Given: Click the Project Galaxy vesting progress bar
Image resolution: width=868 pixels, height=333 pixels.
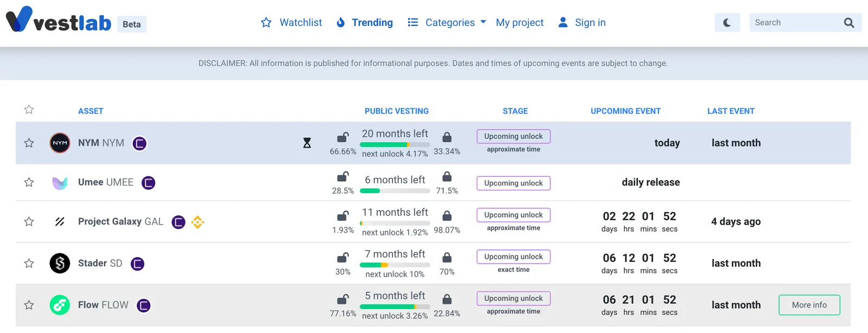Looking at the screenshot, I should point(395,223).
